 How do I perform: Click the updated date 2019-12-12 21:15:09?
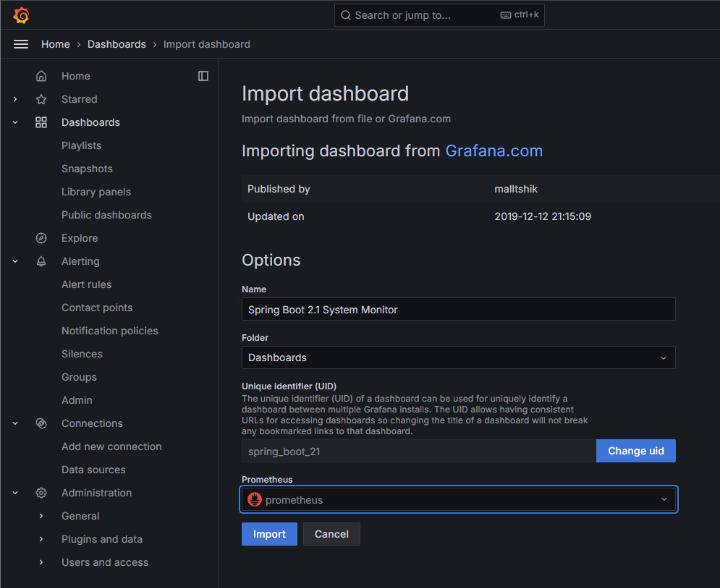click(543, 217)
